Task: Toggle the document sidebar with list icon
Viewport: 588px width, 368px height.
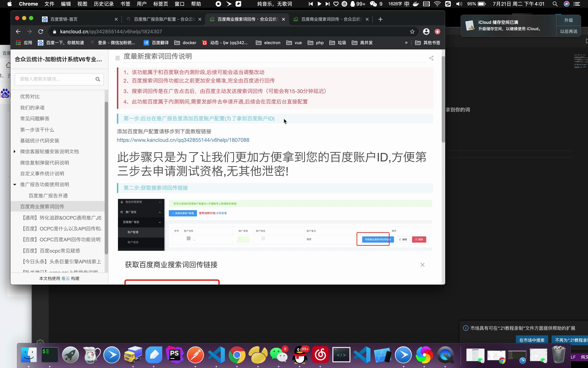Action: 118,58
